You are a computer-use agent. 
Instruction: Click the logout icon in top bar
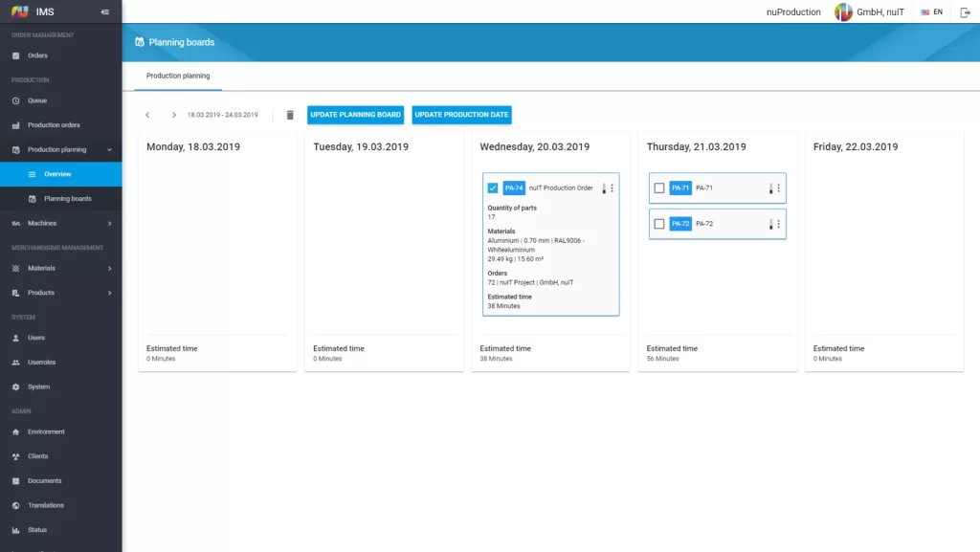[965, 12]
